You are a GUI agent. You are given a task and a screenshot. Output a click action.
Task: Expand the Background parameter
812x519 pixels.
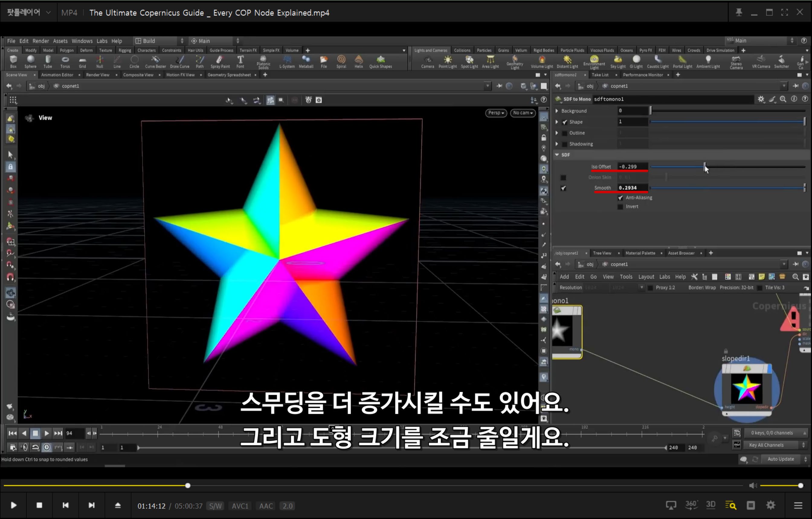557,111
